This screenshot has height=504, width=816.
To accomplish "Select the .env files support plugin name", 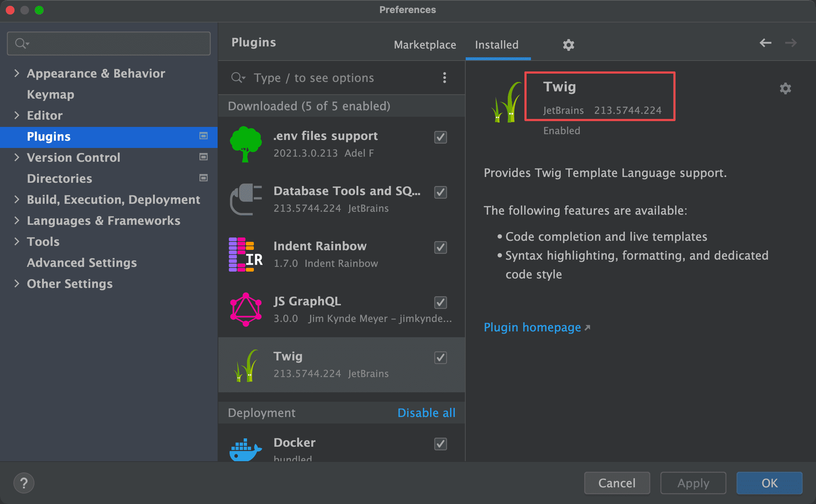I will (x=325, y=136).
